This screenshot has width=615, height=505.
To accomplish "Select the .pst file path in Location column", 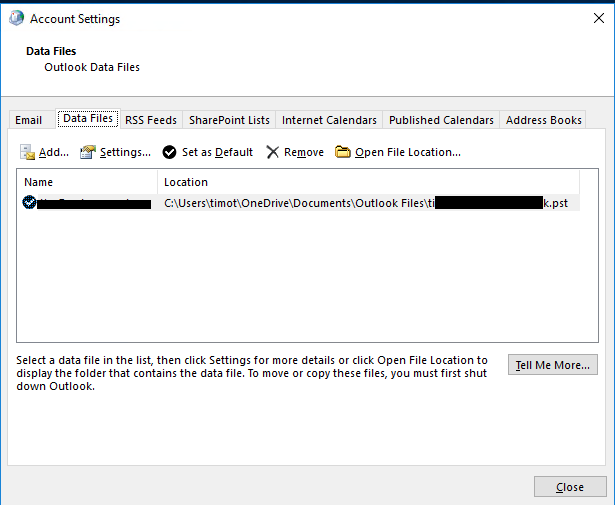I will (366, 203).
